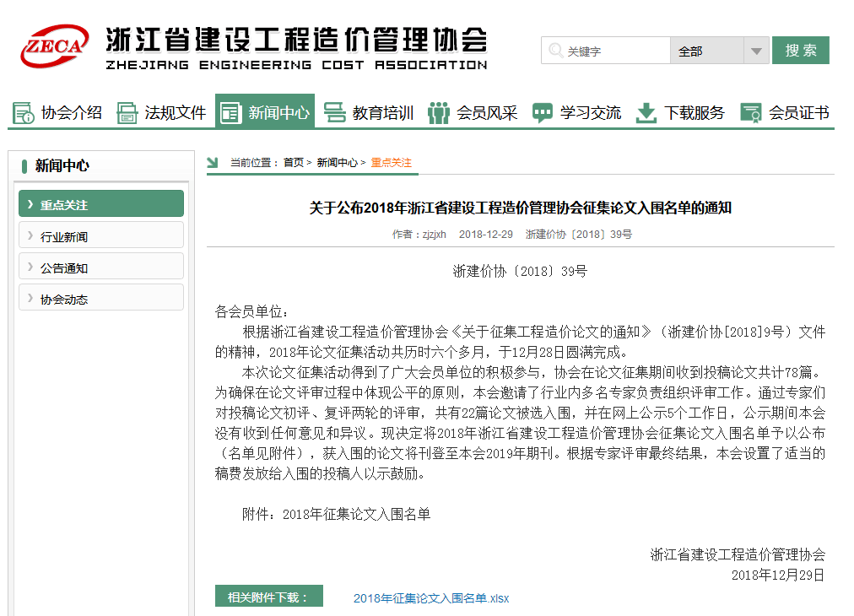The width and height of the screenshot is (854, 616).
Task: Click the site title 浙江省建设工程造价管理协会
Action: [x=297, y=39]
